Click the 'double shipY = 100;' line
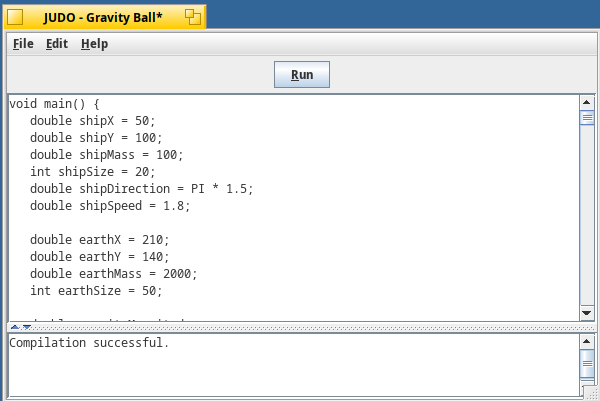This screenshot has height=401, width=600. click(x=96, y=138)
